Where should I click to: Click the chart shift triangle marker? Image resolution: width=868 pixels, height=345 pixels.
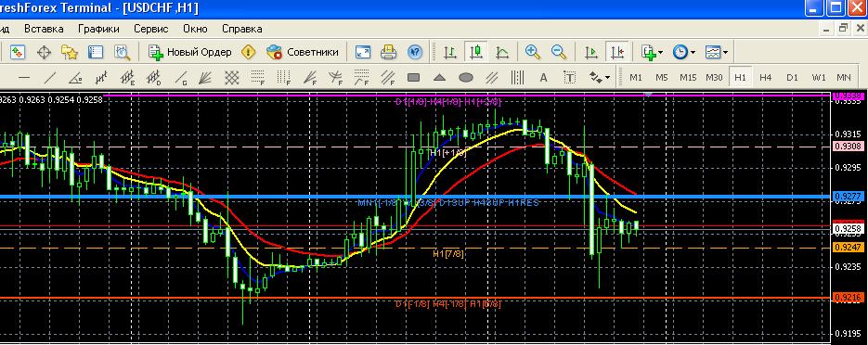649,95
